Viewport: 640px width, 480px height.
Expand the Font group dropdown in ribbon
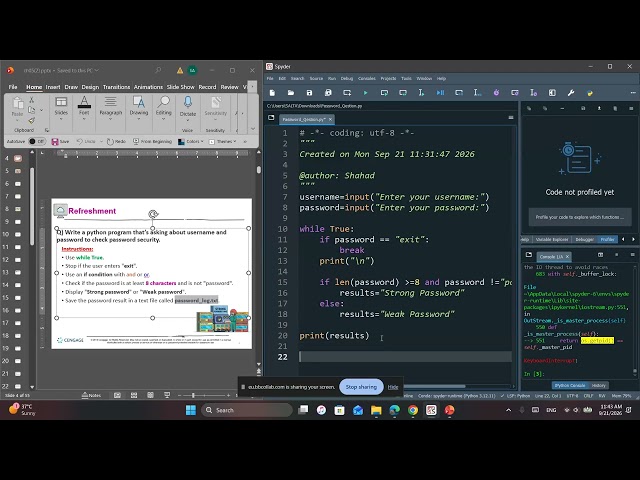pos(84,119)
